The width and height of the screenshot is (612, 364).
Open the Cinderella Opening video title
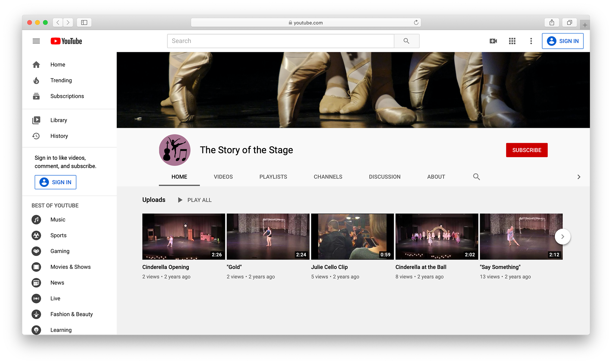(x=165, y=267)
